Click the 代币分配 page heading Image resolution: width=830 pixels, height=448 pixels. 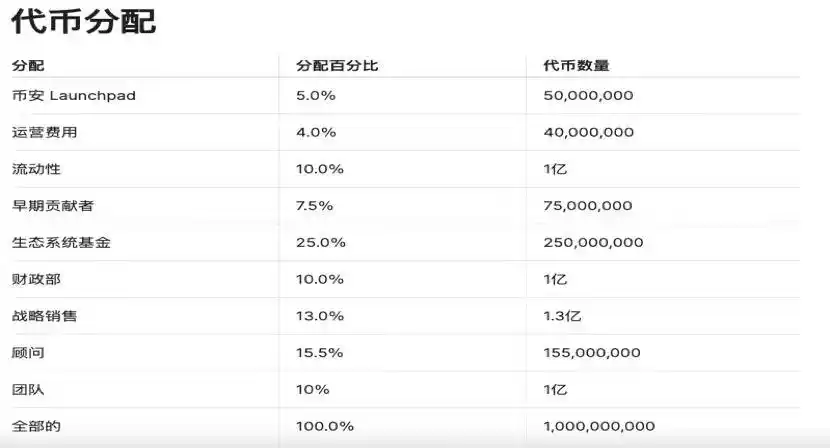[x=84, y=22]
